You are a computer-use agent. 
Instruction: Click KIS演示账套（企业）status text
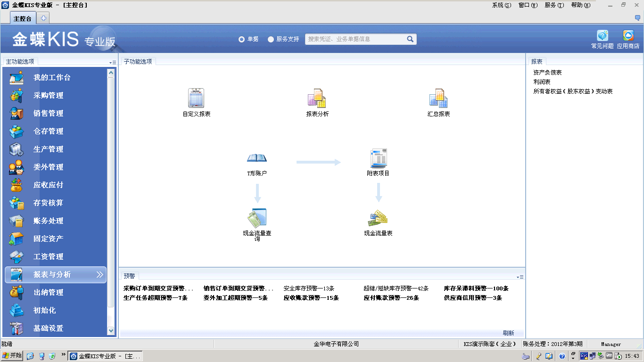click(x=490, y=344)
